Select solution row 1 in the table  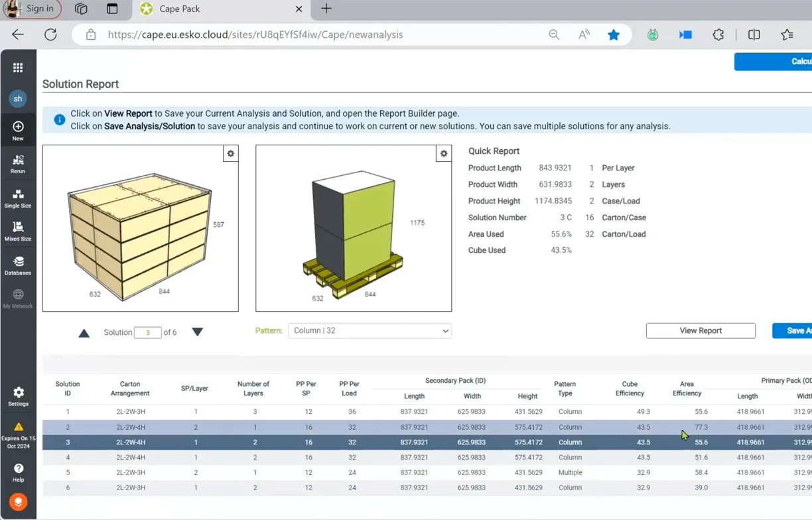point(398,412)
